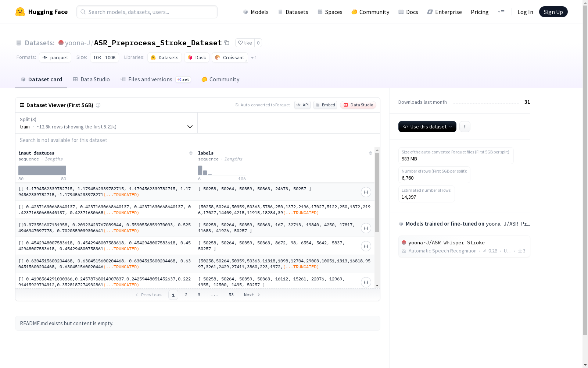The height and width of the screenshot is (368, 588).
Task: Click the first input_features cell starting -1.1794
Action: 105,192
